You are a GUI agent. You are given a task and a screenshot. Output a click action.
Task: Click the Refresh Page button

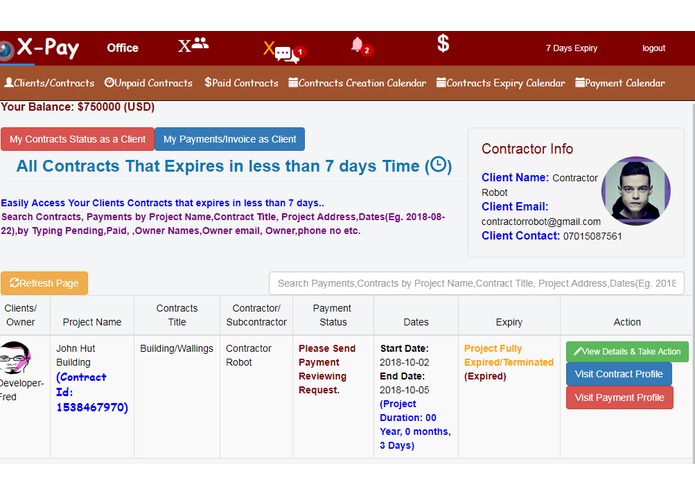(x=44, y=283)
